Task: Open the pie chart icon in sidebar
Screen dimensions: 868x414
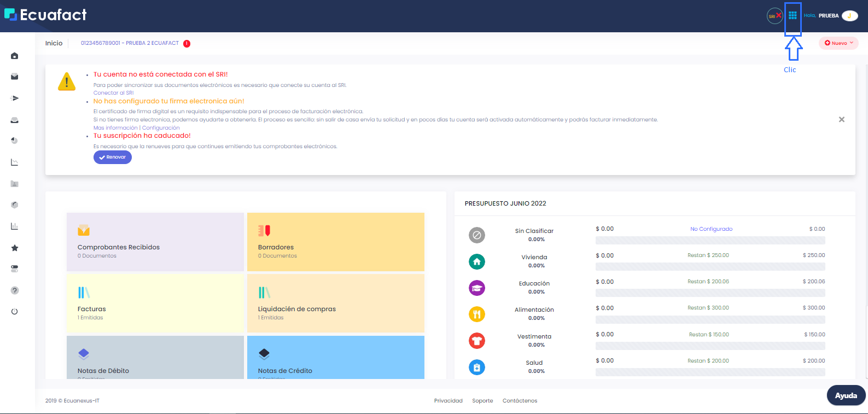Action: [15, 141]
